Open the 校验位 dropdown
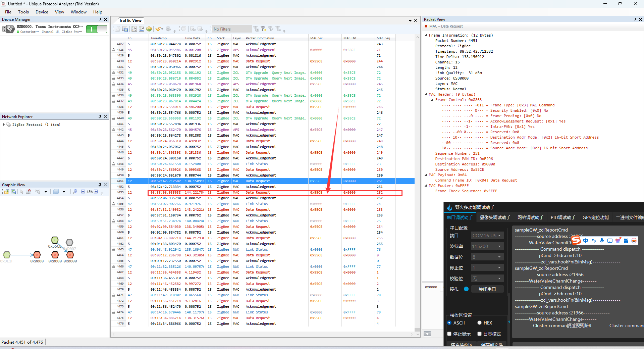The image size is (644, 349). tap(487, 279)
